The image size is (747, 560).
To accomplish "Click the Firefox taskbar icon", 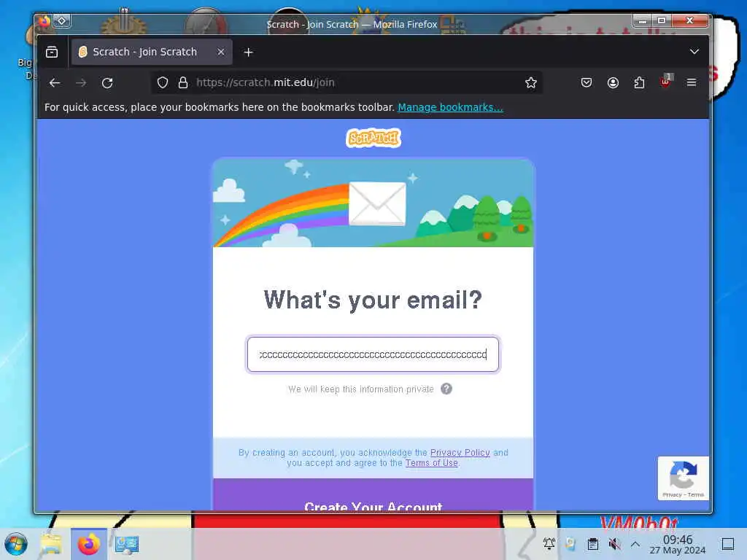I will click(x=89, y=544).
